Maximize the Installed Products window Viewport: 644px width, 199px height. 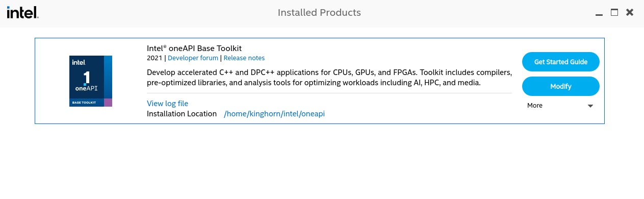[614, 12]
